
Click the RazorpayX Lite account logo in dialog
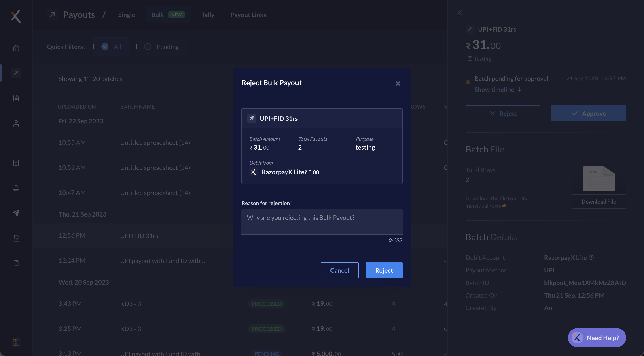[x=253, y=172]
